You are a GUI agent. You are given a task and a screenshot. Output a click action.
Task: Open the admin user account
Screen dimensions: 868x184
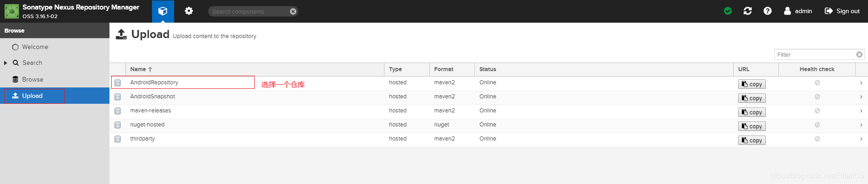coord(798,11)
